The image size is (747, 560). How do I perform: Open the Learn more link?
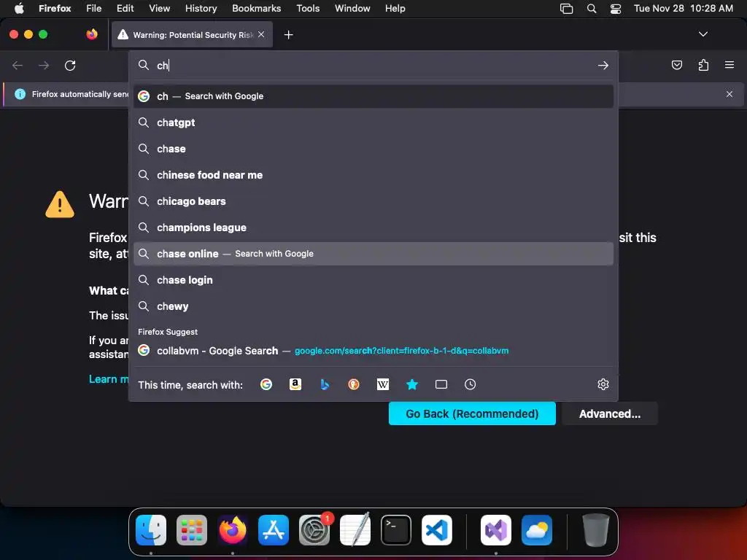click(x=109, y=379)
